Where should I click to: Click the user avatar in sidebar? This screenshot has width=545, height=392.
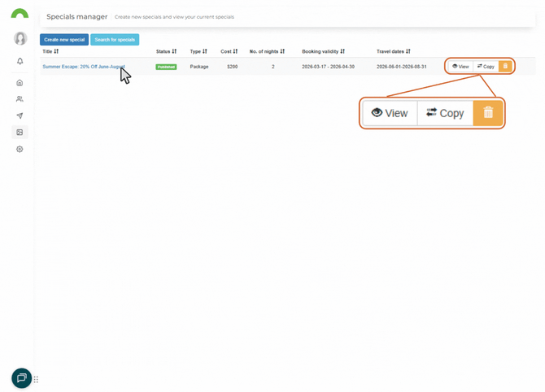(x=20, y=38)
